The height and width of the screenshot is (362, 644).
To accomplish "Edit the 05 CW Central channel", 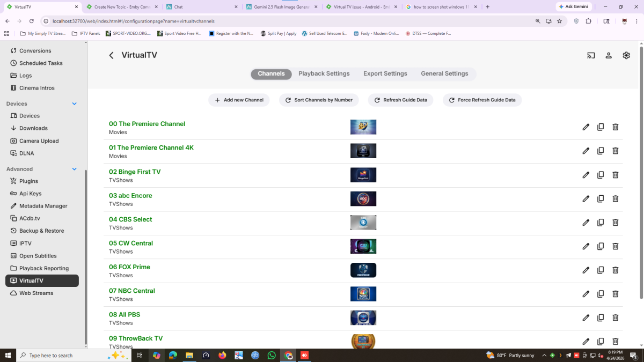I will [586, 246].
